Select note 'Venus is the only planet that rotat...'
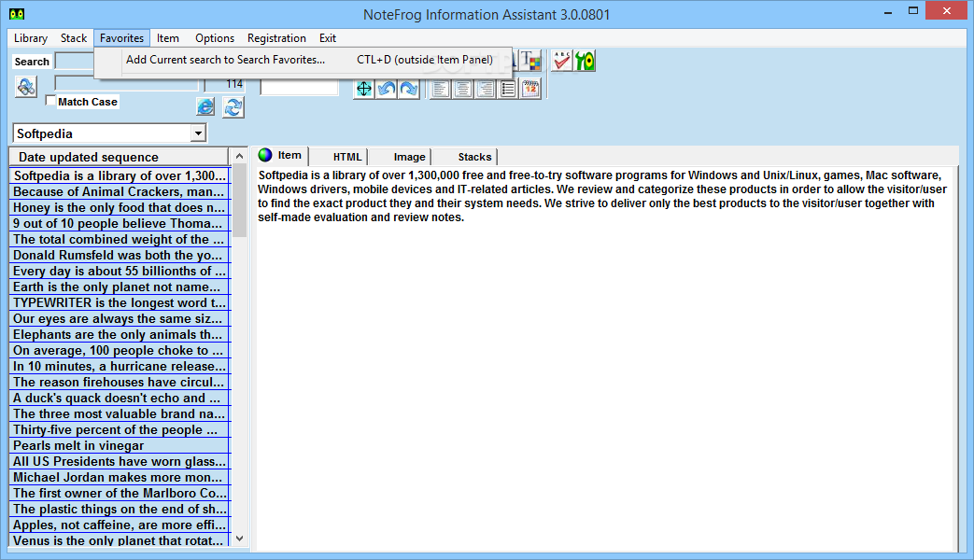Viewport: 974px width, 560px height. [120, 540]
